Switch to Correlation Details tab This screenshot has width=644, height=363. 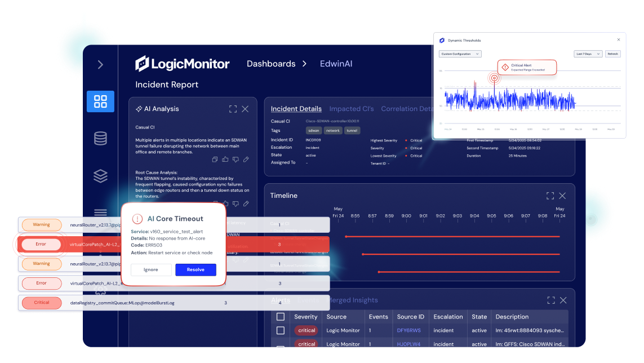coord(407,109)
